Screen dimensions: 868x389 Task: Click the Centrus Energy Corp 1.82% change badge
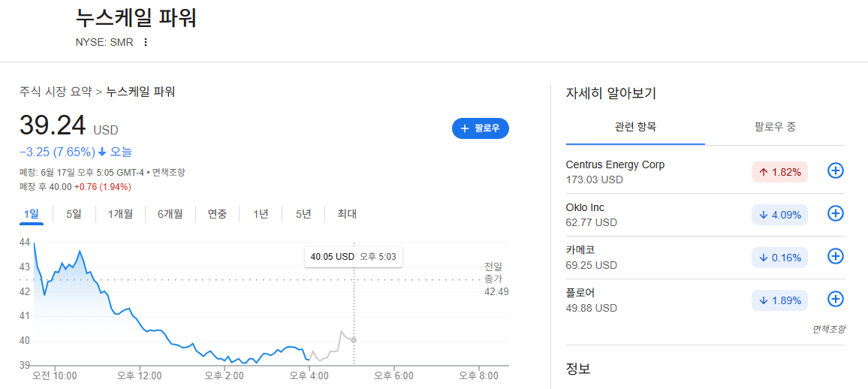pyautogui.click(x=779, y=172)
